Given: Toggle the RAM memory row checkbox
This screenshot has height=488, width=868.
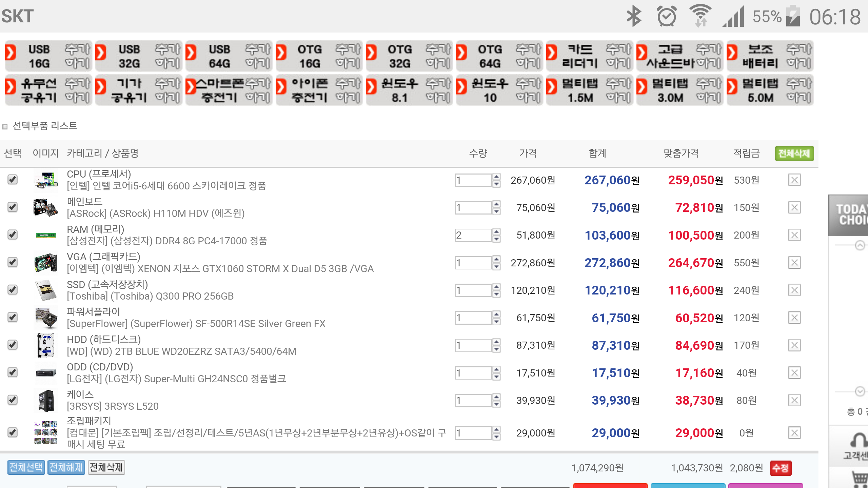Looking at the screenshot, I should (x=13, y=235).
